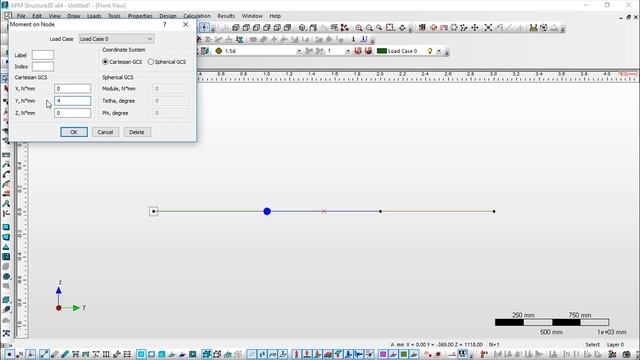Click the vertical double-arrow top toolbar icon
Image resolution: width=640 pixels, height=360 pixels.
point(204,28)
